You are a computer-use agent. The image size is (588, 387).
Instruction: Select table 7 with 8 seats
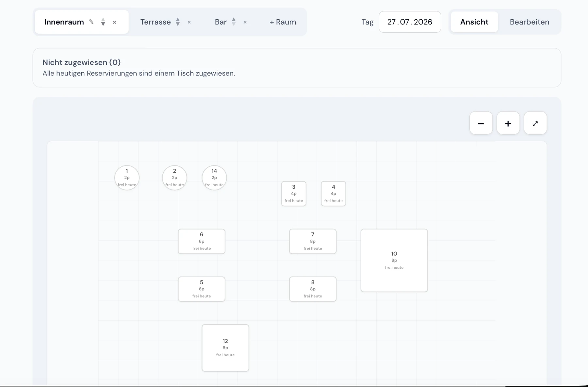313,241
